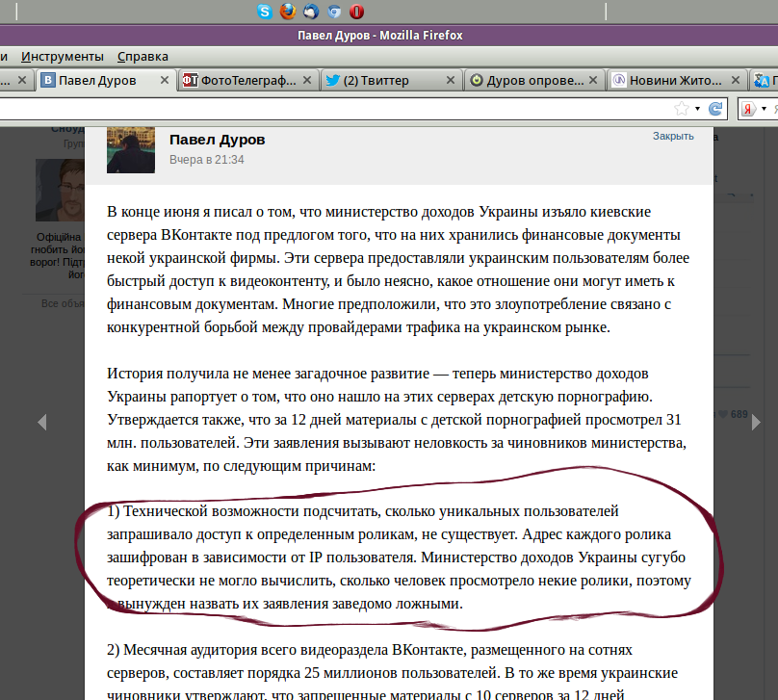Open the Инструменты menu
Screen dimensions: 778x700
pos(63,57)
